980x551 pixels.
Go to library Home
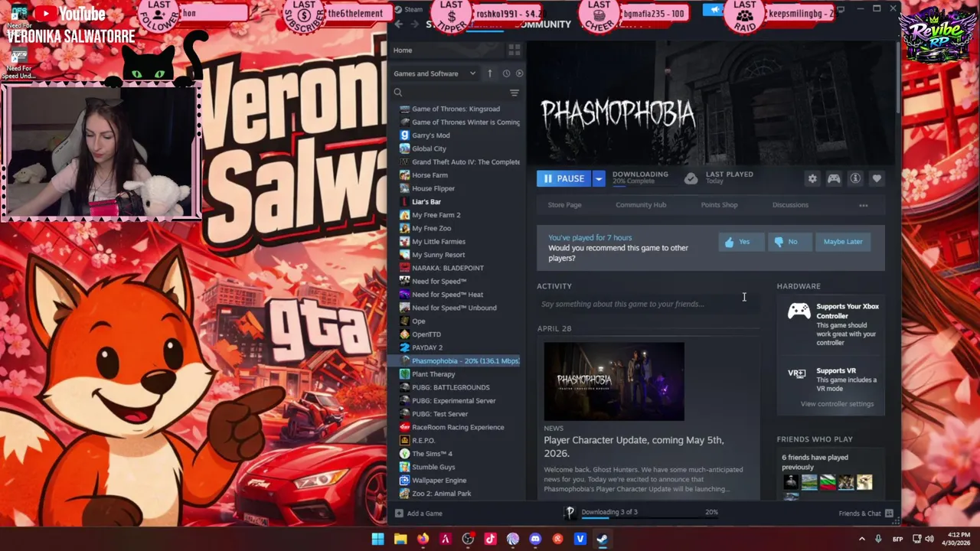pyautogui.click(x=403, y=51)
